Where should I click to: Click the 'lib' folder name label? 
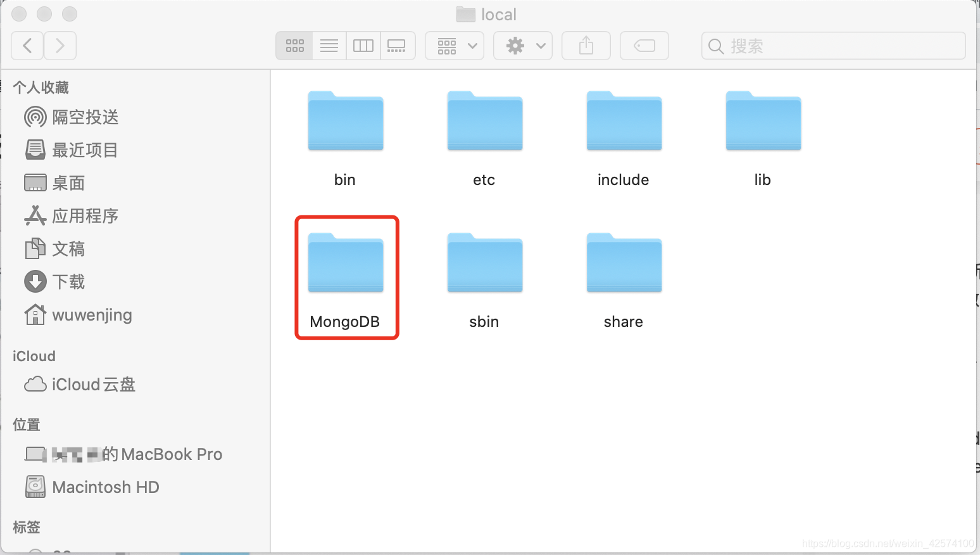[x=763, y=180]
